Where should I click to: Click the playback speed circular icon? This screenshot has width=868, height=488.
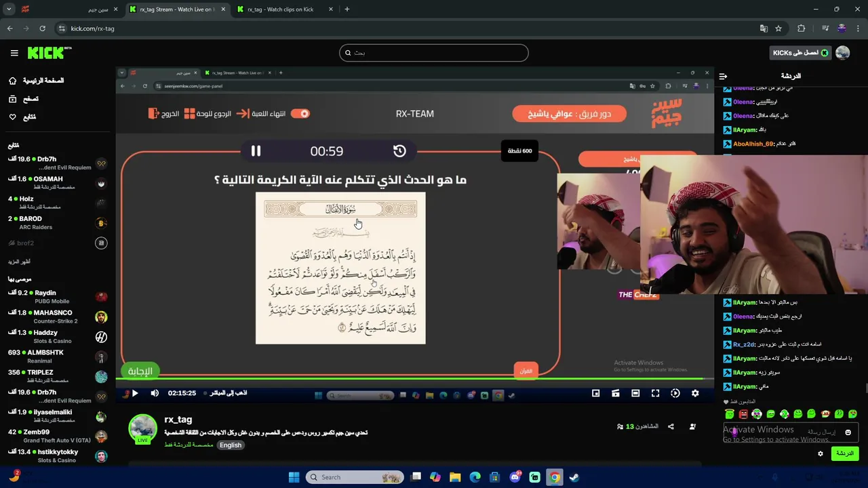(x=675, y=393)
